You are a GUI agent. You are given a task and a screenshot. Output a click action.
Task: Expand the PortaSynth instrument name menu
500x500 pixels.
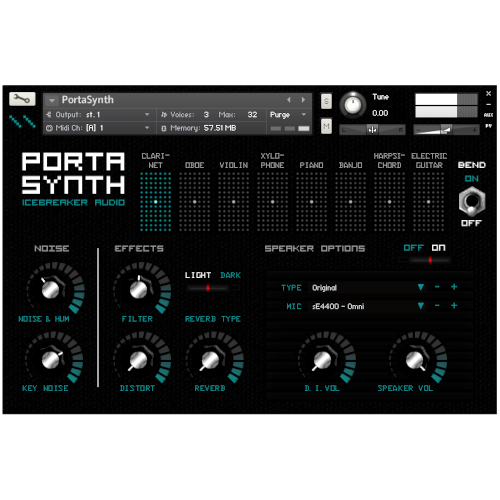pos(52,100)
